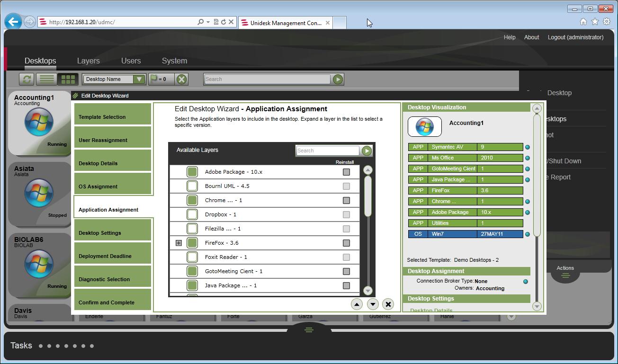Uncheck the Adobe Package - 10.x layer
This screenshot has height=364, width=618.
(192, 172)
